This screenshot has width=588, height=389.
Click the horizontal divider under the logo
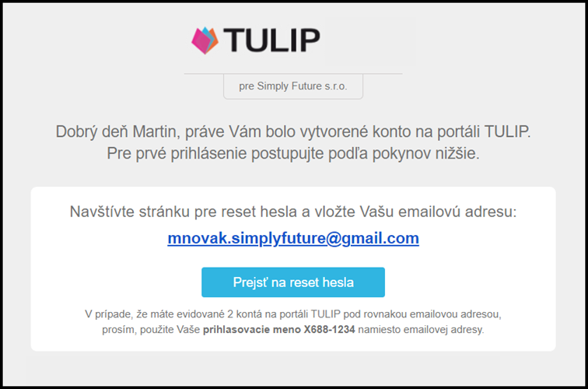[x=293, y=74]
